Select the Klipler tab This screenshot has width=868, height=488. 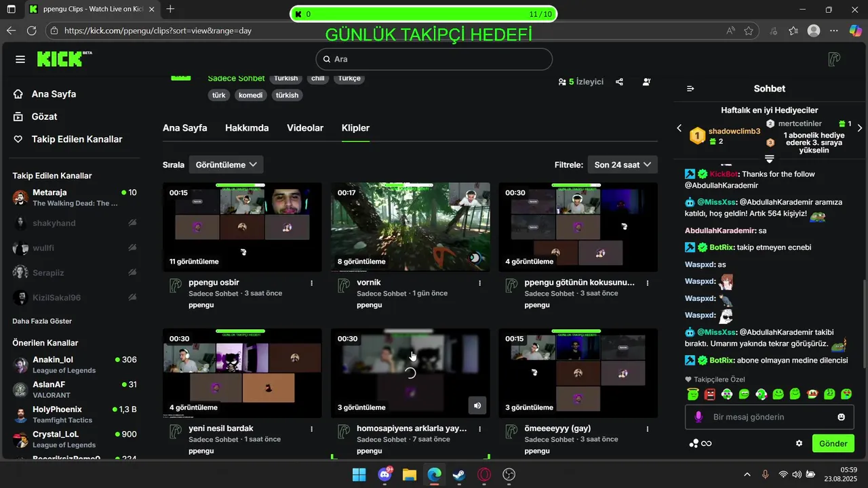355,128
